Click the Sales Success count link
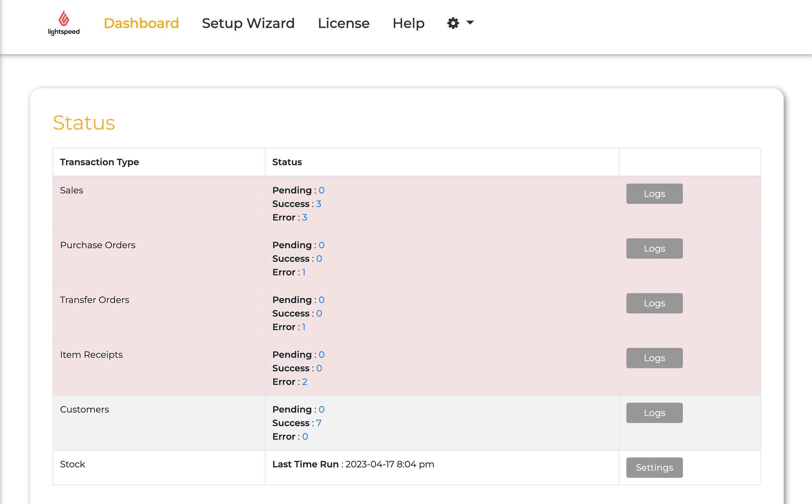The image size is (812, 504). 318,204
